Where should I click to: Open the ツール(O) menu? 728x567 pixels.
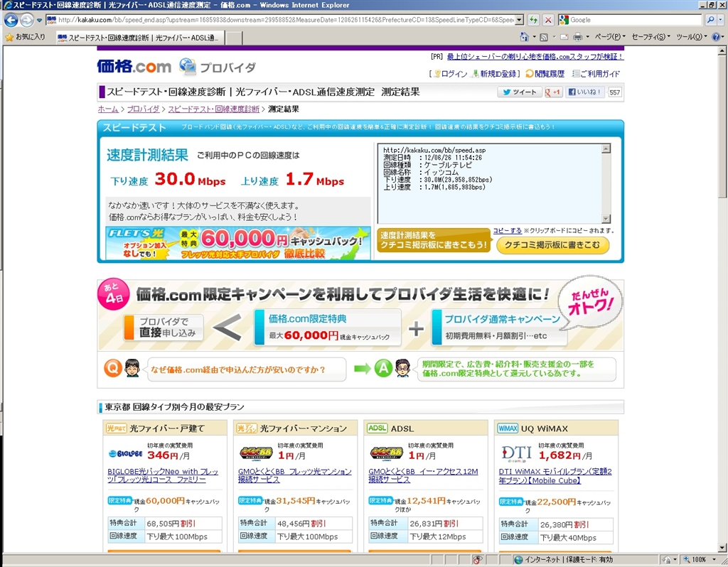coord(691,37)
